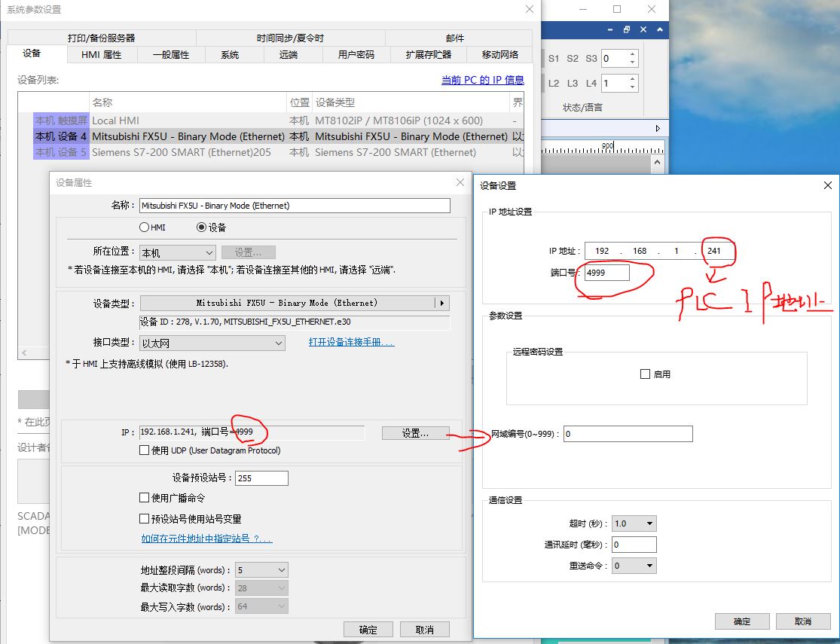Image resolution: width=840 pixels, height=644 pixels.
Task: Click the right-arrow beside the device type field
Action: 442,303
